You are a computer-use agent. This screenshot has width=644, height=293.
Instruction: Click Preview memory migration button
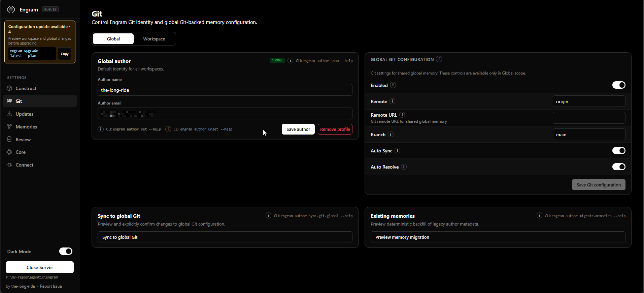pyautogui.click(x=498, y=237)
